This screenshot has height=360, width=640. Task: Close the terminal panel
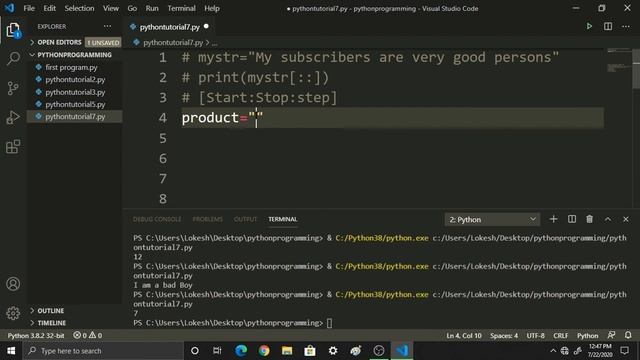coord(626,219)
